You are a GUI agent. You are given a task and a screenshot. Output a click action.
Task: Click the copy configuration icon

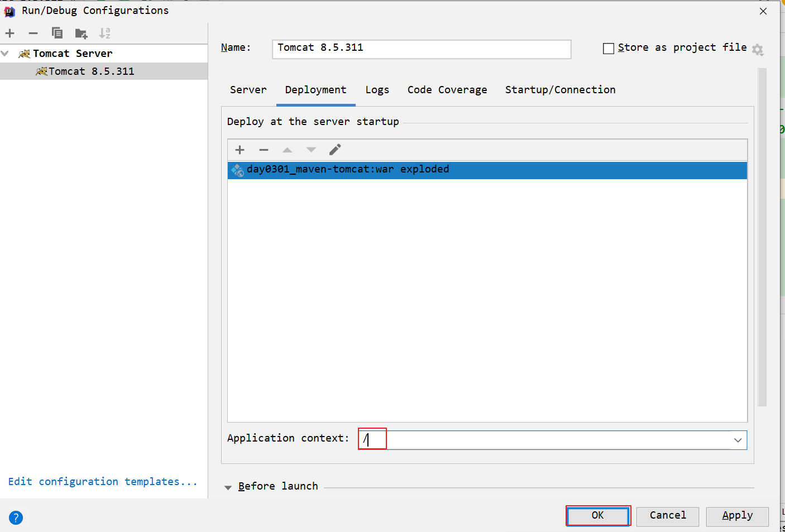point(57,33)
